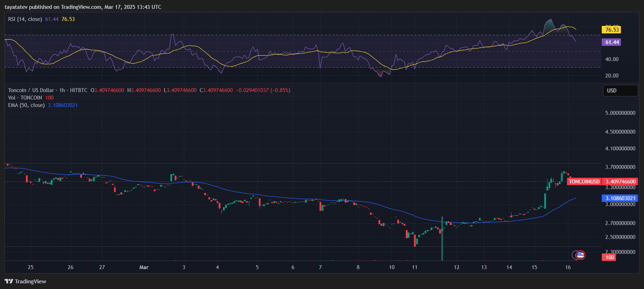Click the 7 date label on time axis

click(x=320, y=267)
